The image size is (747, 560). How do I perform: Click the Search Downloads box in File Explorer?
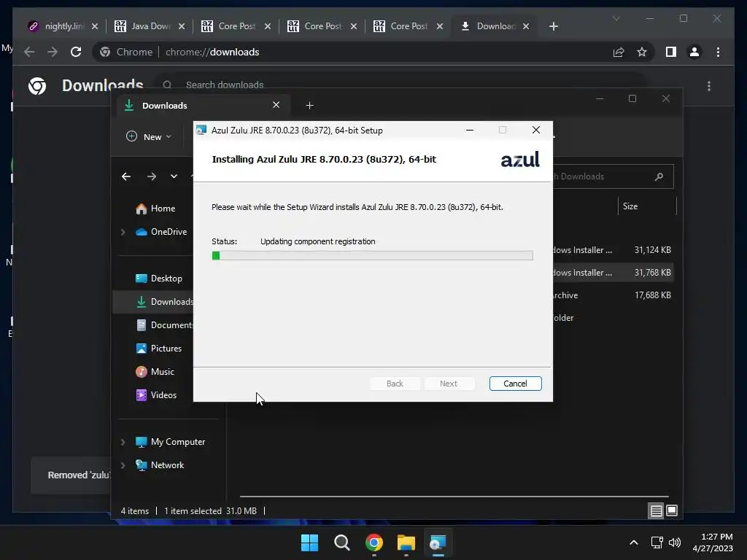(x=613, y=176)
